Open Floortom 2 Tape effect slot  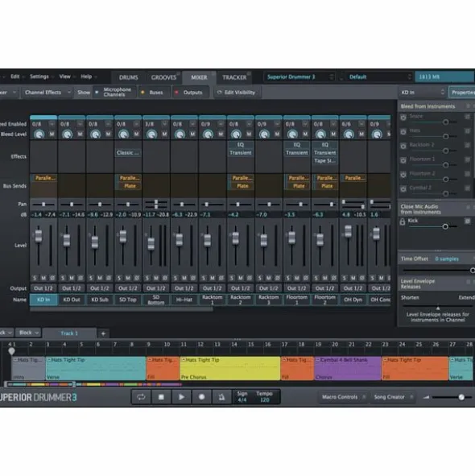(324, 160)
